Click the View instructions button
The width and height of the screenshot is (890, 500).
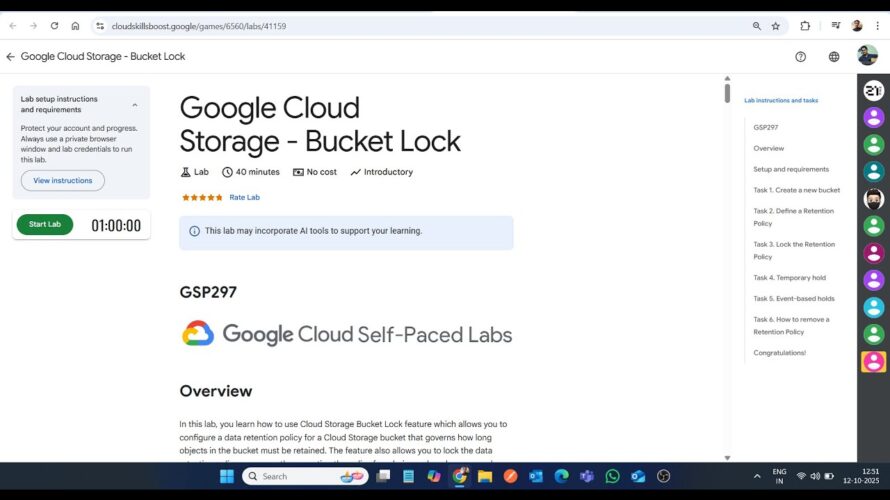coord(62,181)
